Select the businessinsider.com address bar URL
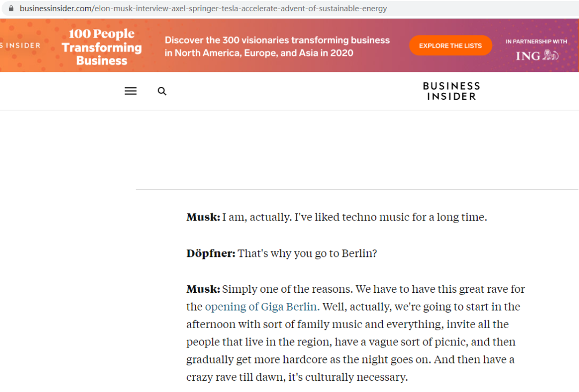The height and width of the screenshot is (392, 579). [x=203, y=8]
